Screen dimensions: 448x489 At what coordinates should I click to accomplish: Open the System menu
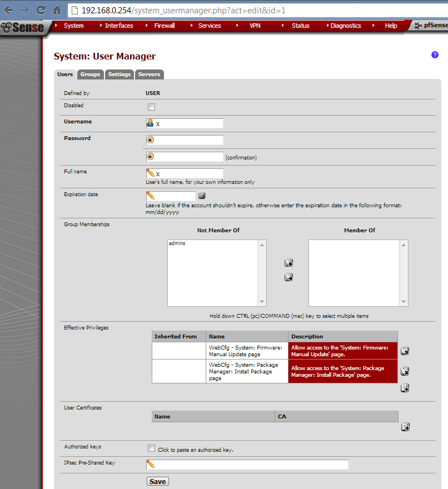click(x=73, y=26)
